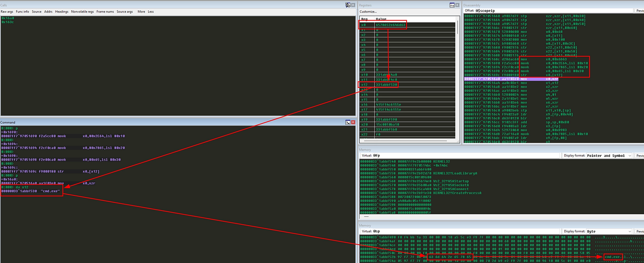Viewport: 644px width, 263px height.
Task: Click Less in the Calls toolbar
Action: click(x=151, y=12)
